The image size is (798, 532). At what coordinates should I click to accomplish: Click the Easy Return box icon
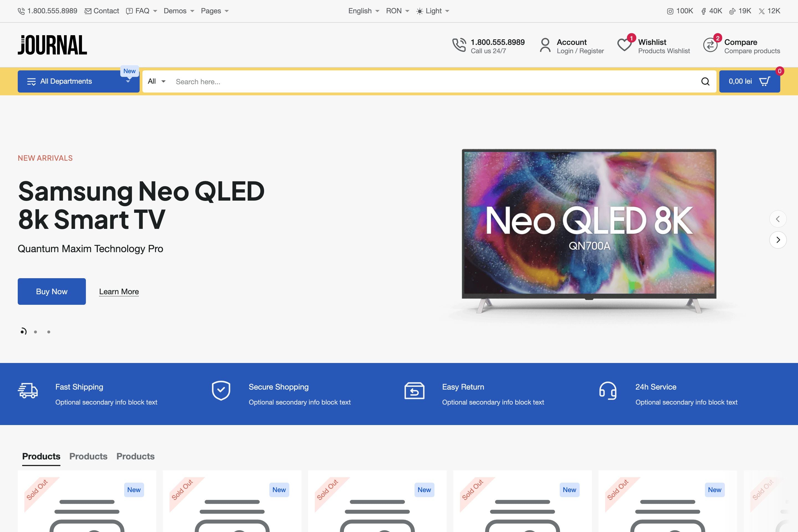click(415, 391)
